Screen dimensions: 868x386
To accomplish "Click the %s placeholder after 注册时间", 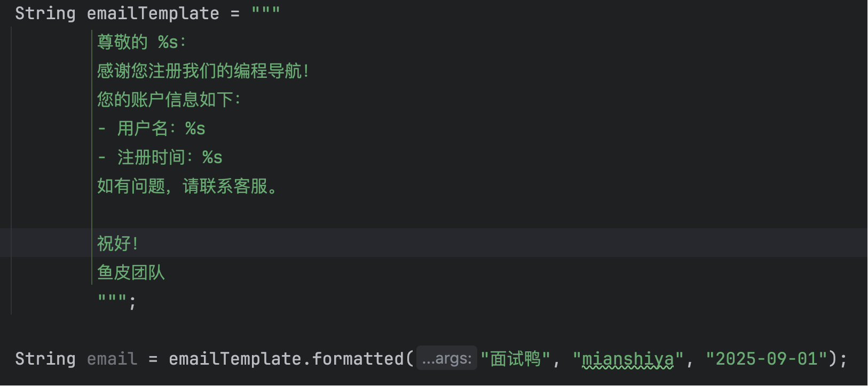I will [212, 157].
